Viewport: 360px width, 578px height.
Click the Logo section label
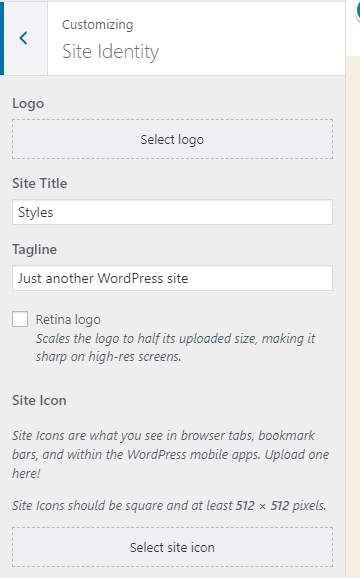coord(28,104)
